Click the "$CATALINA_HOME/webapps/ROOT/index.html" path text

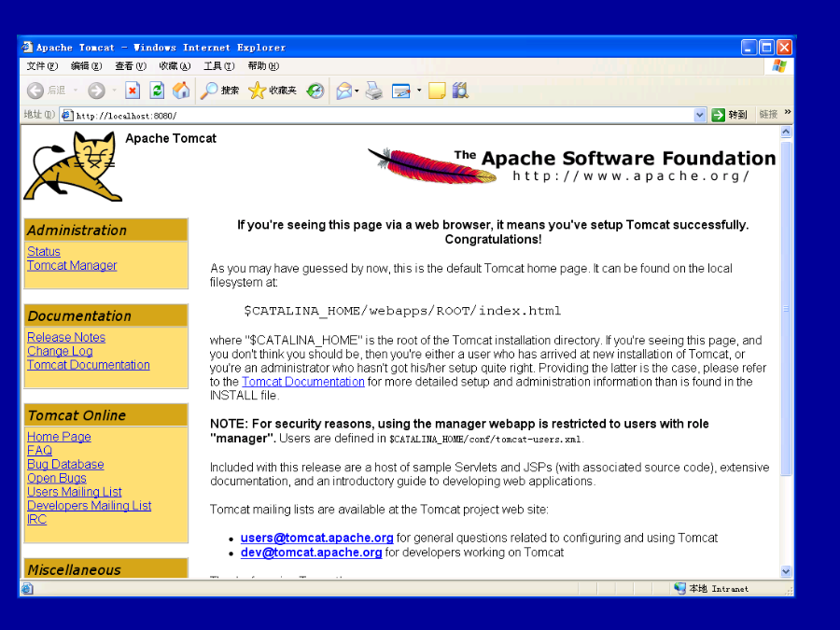pos(402,311)
